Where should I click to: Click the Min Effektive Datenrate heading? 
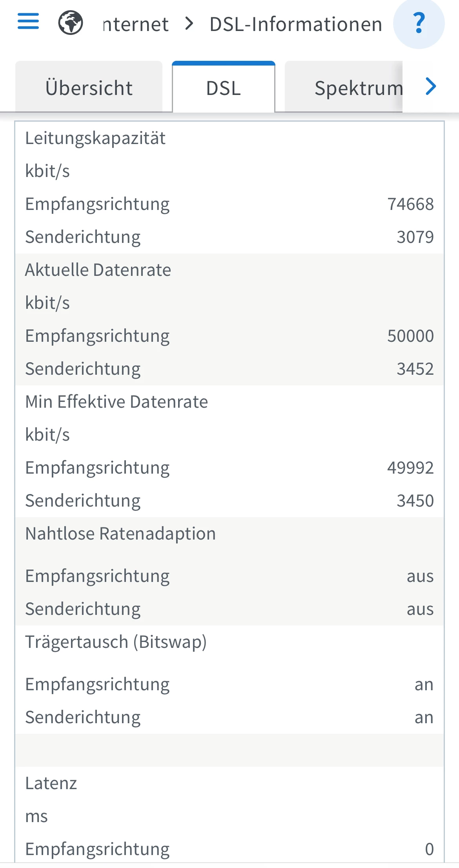click(117, 402)
